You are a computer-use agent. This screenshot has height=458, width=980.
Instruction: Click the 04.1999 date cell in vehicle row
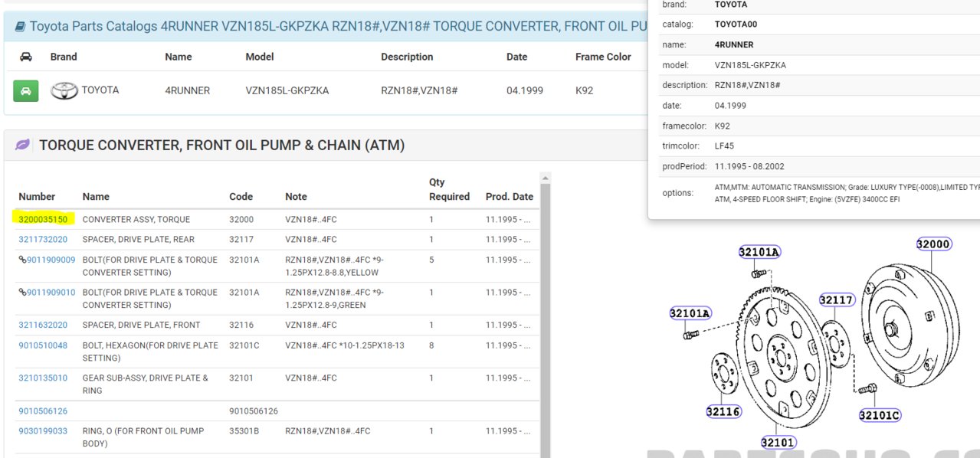tap(525, 90)
